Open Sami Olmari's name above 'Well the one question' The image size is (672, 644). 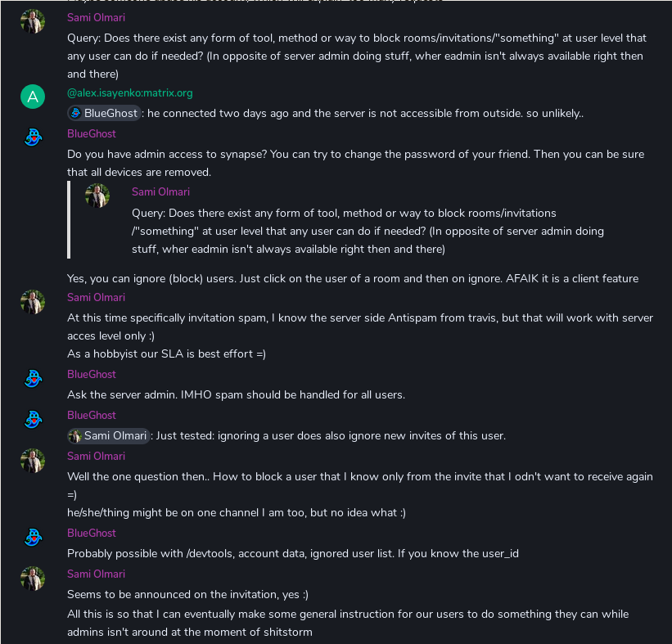96,456
